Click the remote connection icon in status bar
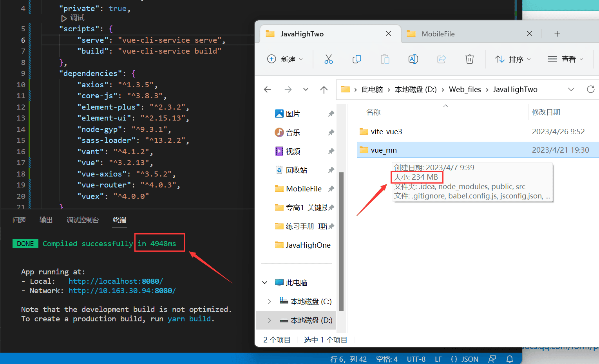 tap(492, 359)
